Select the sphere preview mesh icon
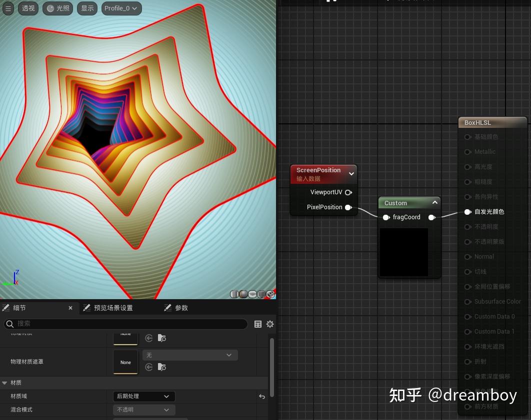 (x=243, y=294)
